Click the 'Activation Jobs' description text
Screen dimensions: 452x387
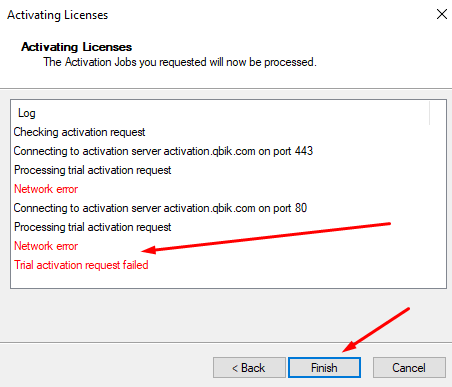(180, 62)
